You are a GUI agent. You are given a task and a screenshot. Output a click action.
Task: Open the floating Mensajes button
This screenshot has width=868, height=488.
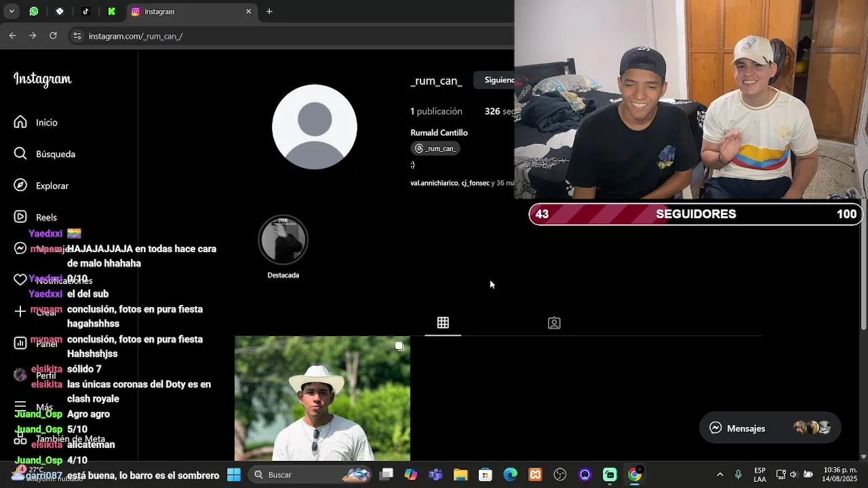(770, 428)
